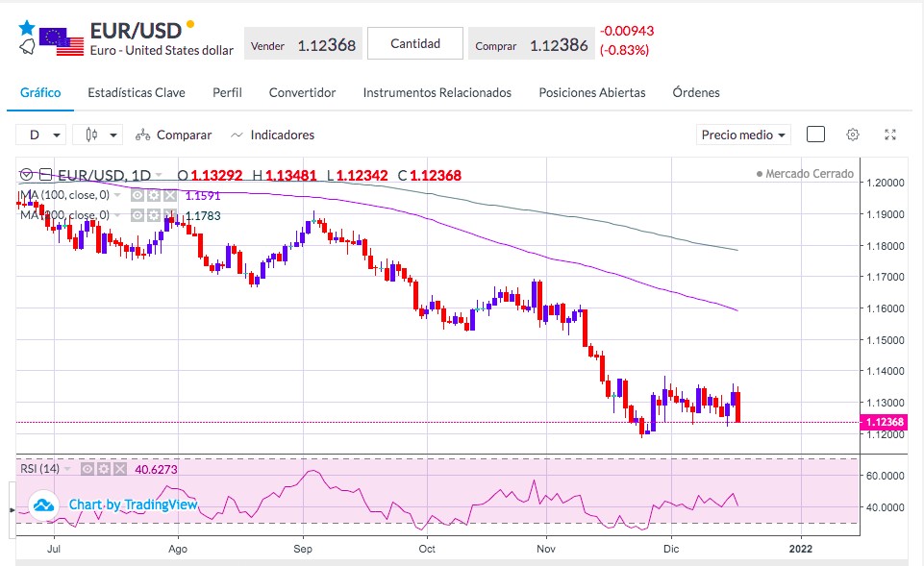Remove the RSI (14) indicator
Viewport: 924px width, 566px height.
click(x=120, y=469)
